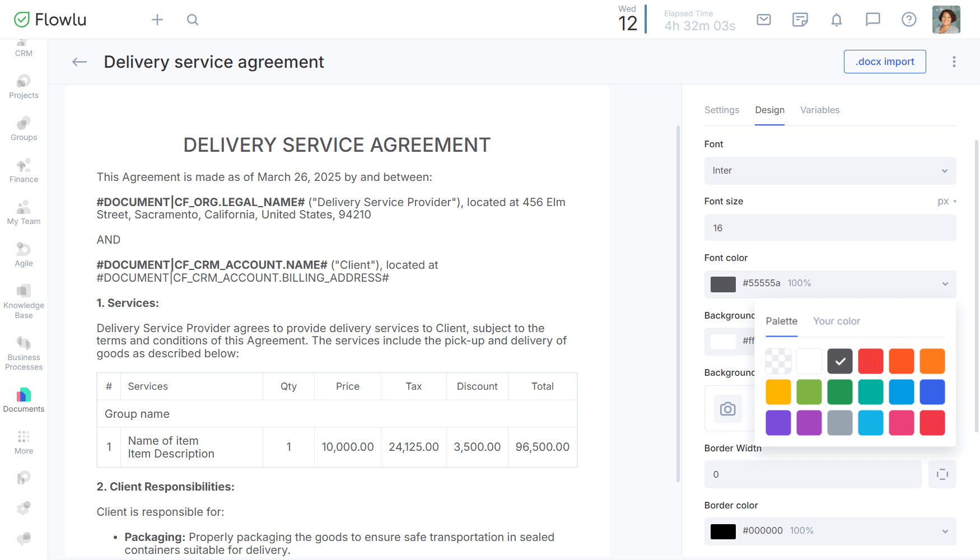Pick the gray-blue swatch
Image resolution: width=980 pixels, height=560 pixels.
pyautogui.click(x=840, y=423)
